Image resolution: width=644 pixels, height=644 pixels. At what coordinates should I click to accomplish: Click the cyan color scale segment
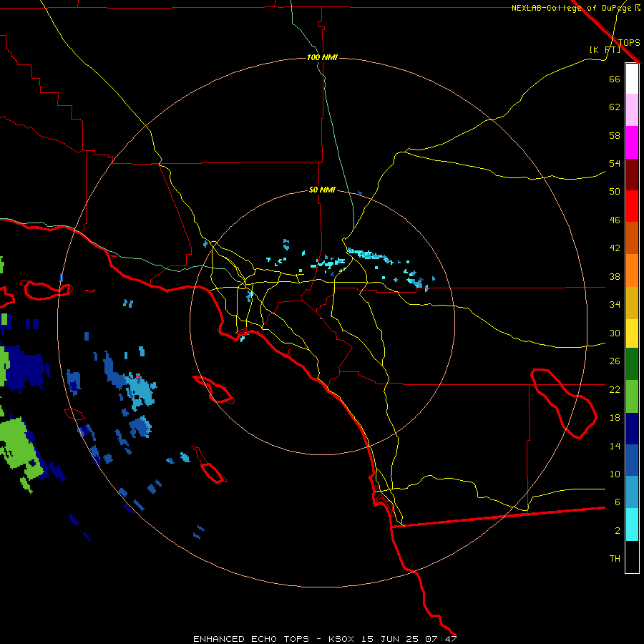click(x=632, y=525)
